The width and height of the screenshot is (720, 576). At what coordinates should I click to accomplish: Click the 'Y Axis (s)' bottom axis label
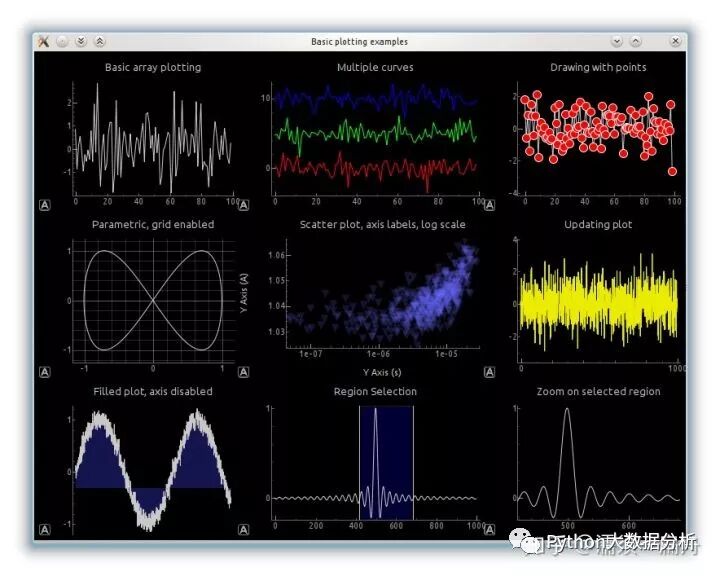click(382, 372)
